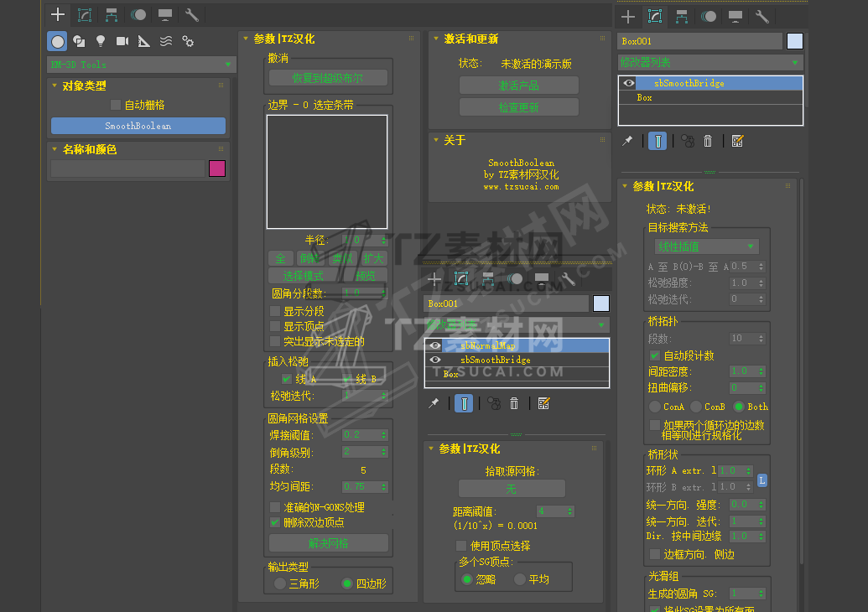The width and height of the screenshot is (868, 612).
Task: Enable the 准确的N-GONS处理 checkbox
Action: coord(275,507)
